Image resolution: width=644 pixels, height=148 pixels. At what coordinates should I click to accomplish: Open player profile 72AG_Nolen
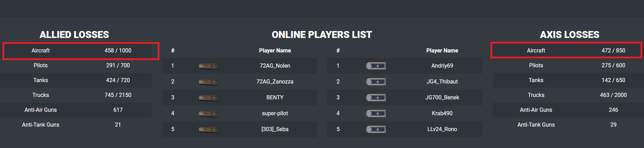coord(275,66)
